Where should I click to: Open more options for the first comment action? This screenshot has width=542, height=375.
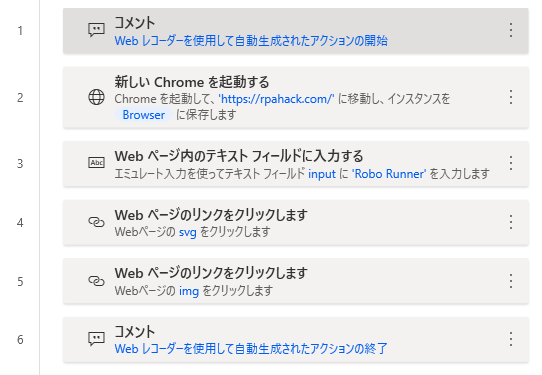click(x=511, y=30)
